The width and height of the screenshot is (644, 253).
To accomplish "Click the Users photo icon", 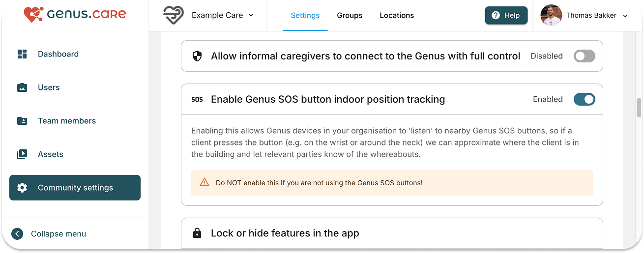I will (x=22, y=87).
